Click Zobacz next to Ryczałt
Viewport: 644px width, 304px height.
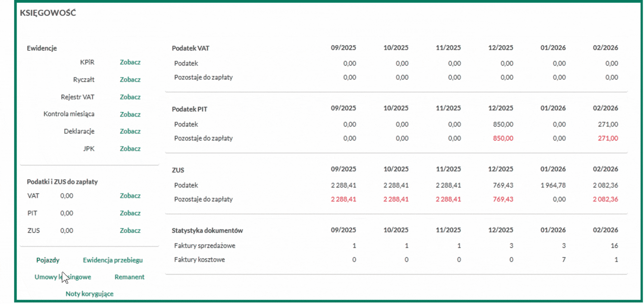(130, 80)
